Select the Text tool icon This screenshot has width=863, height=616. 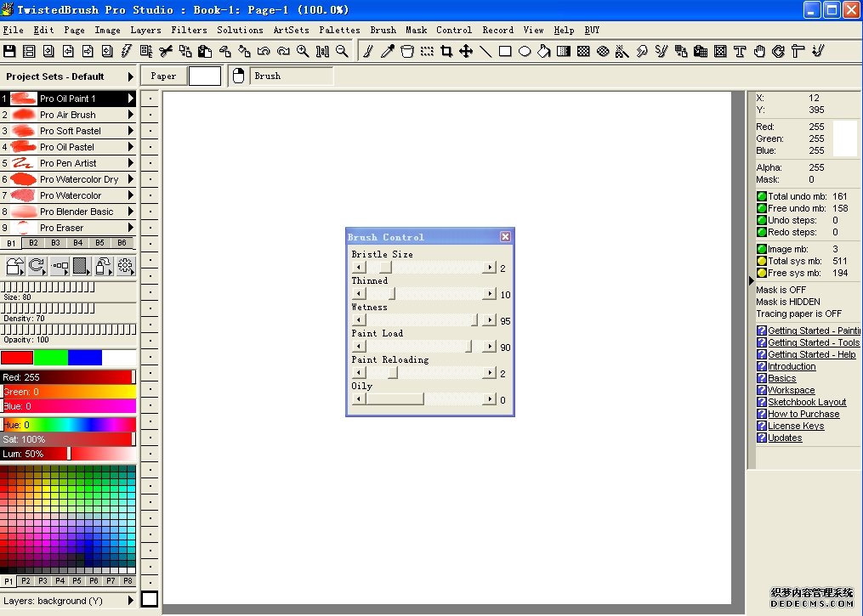tap(740, 51)
